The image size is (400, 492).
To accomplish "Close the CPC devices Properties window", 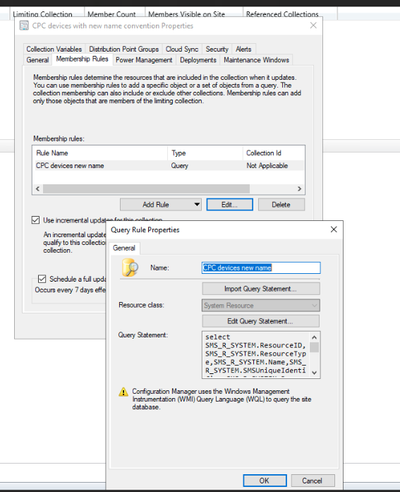I will [x=313, y=26].
